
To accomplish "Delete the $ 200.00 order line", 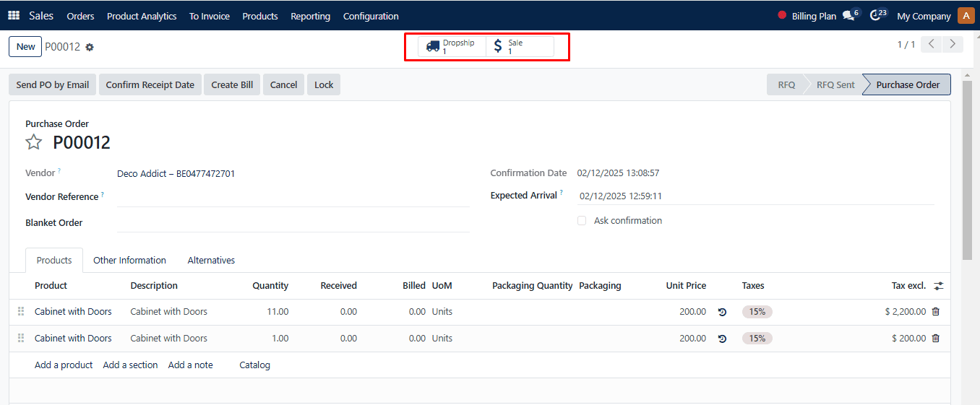I will coord(936,339).
